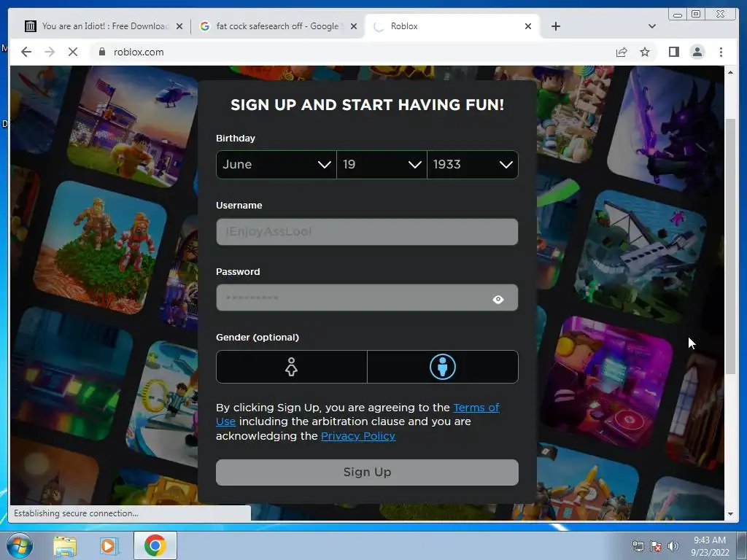
Task: Click the network tray icon
Action: tap(638, 546)
